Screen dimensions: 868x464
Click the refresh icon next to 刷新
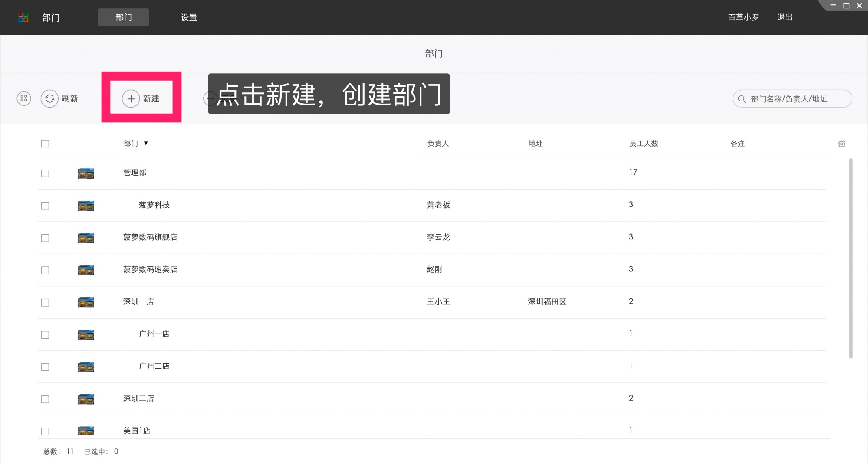tap(49, 98)
